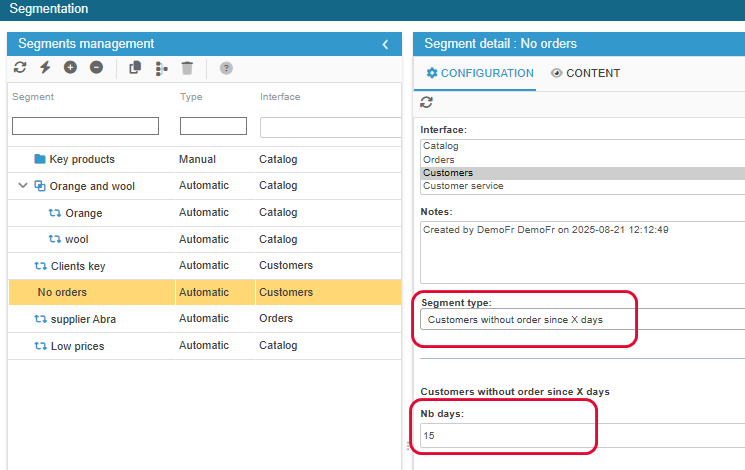Duplicate segment using the copy icon
Viewport: 745px width, 470px height.
click(x=135, y=68)
